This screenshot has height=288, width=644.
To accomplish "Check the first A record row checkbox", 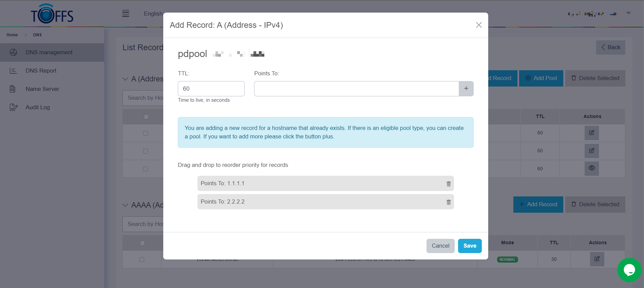I will coord(146,133).
